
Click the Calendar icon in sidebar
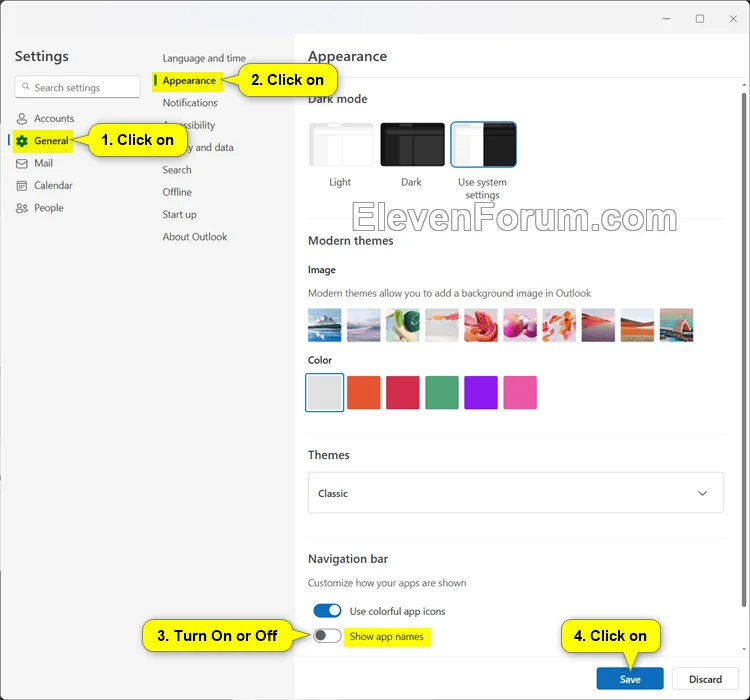point(22,186)
